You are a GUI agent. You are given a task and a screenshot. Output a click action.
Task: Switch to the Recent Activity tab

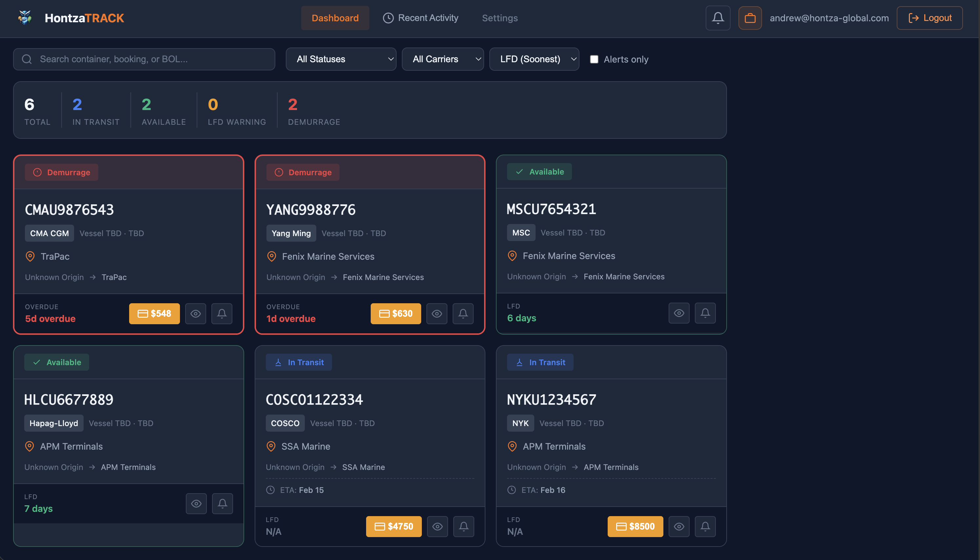tap(421, 18)
